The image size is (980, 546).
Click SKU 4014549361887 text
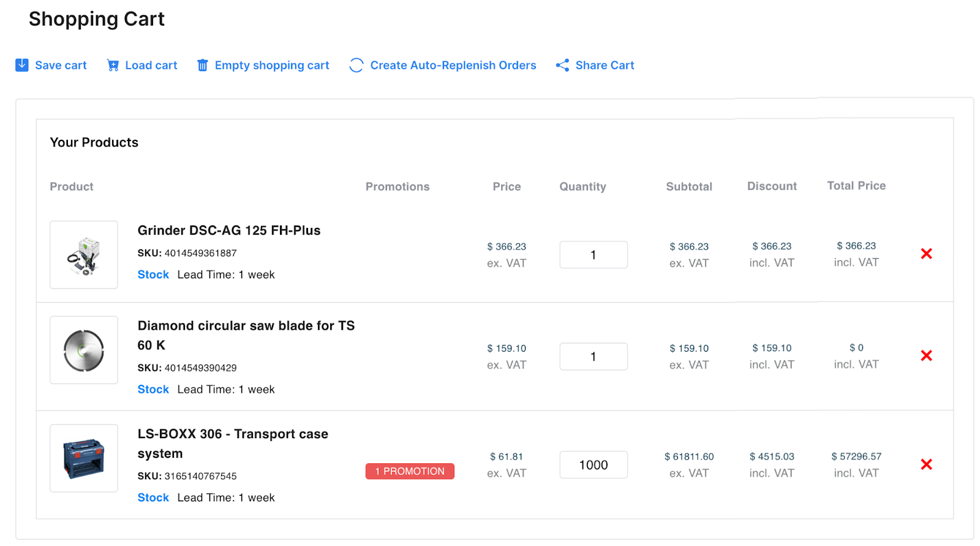point(187,253)
